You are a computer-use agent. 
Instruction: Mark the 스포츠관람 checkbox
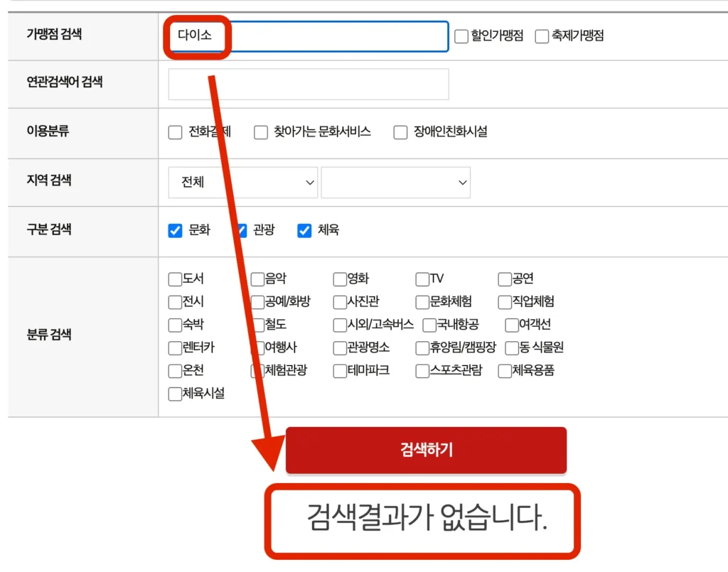click(422, 371)
